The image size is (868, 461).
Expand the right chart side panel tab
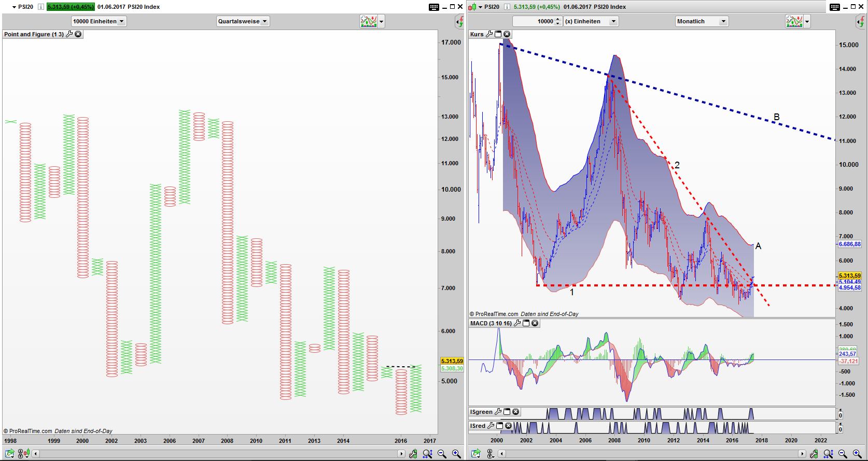[860, 21]
